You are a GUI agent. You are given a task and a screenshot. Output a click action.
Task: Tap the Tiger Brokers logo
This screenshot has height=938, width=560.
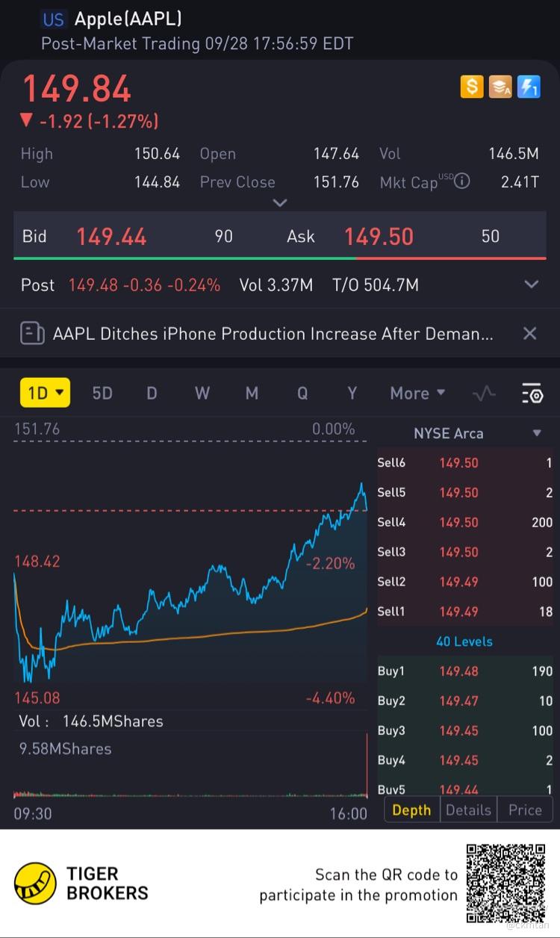pos(35,883)
